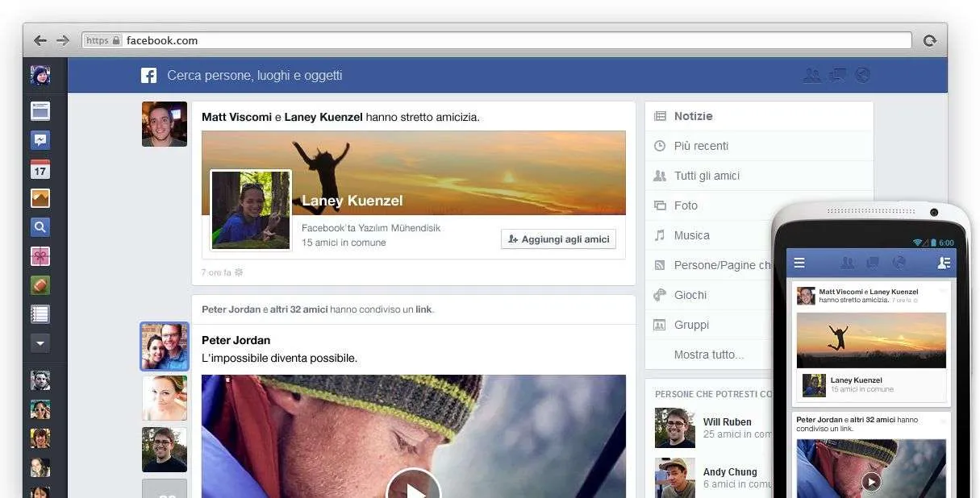
Task: Open Matt Viscomi's name link
Action: (x=236, y=117)
